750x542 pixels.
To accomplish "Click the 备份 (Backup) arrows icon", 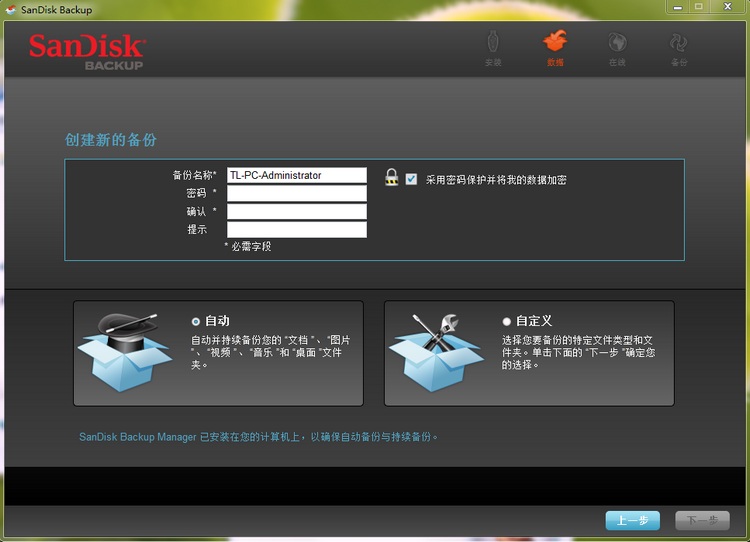I will (x=679, y=43).
